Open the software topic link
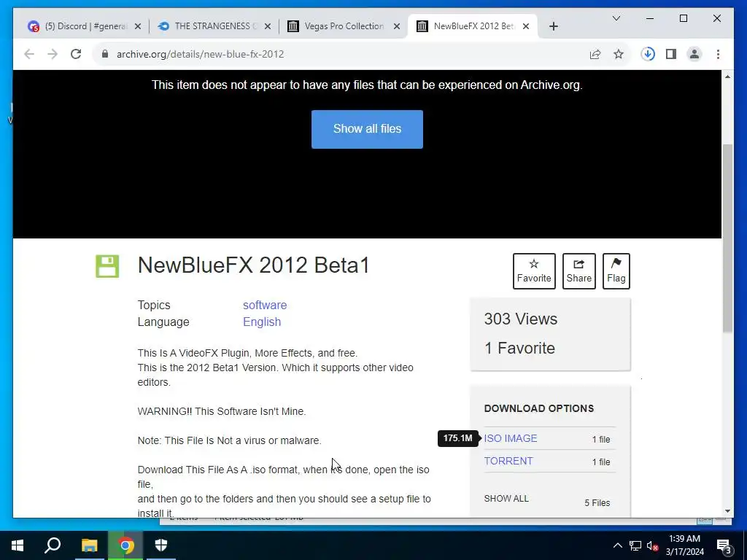747x560 pixels. click(265, 305)
